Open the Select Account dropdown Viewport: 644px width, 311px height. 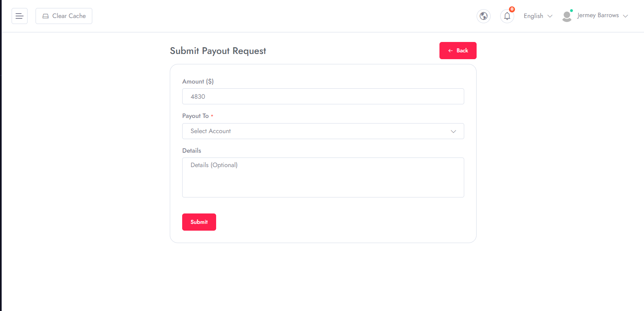[x=323, y=131]
